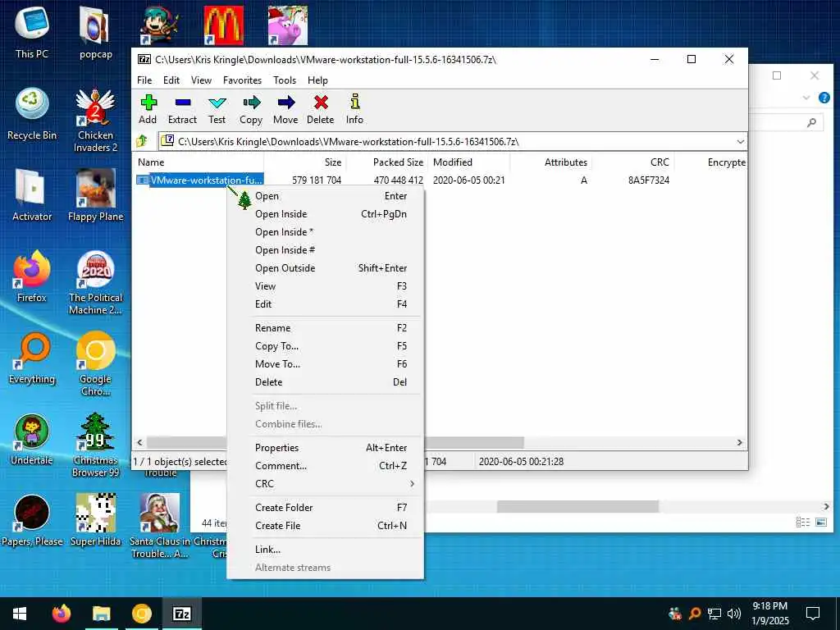Select Chicken Invaders 2 shortcut
The image size is (840, 630).
(95, 120)
